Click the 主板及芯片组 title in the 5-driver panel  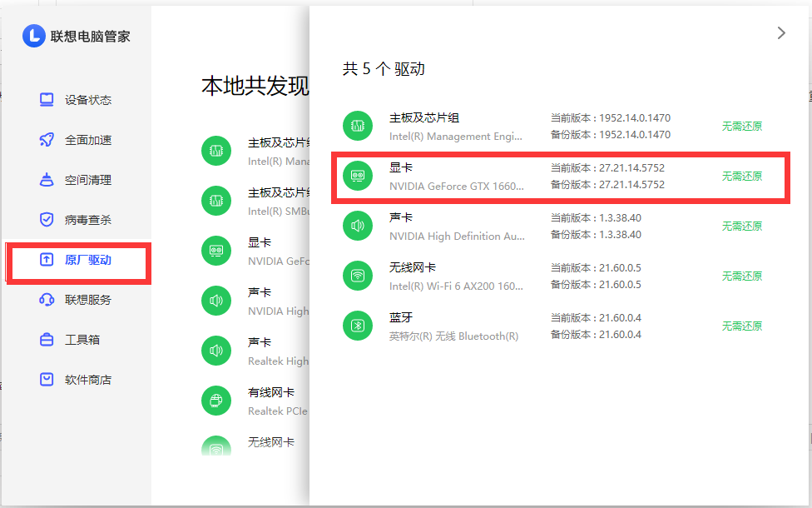click(x=424, y=117)
